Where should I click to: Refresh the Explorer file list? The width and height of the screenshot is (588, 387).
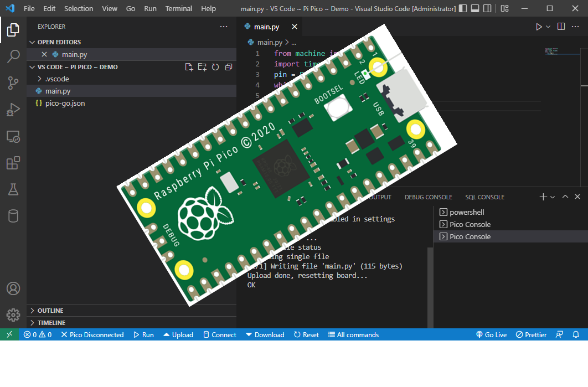[215, 66]
